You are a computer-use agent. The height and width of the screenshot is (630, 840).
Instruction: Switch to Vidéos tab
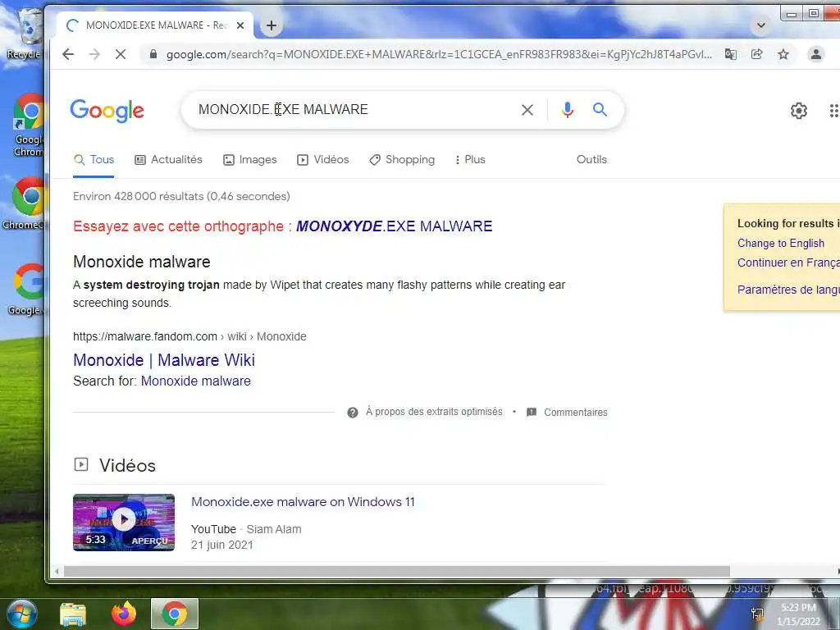322,160
